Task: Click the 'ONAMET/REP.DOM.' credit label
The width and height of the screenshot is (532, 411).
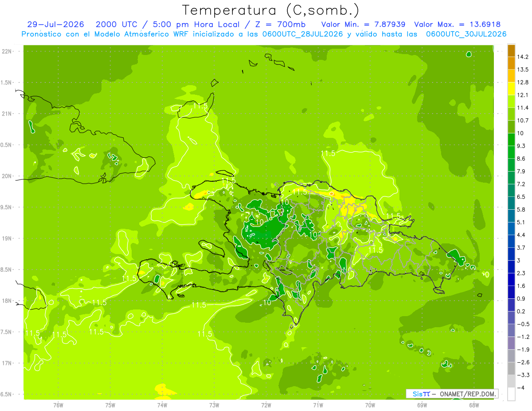Action: 468,394
